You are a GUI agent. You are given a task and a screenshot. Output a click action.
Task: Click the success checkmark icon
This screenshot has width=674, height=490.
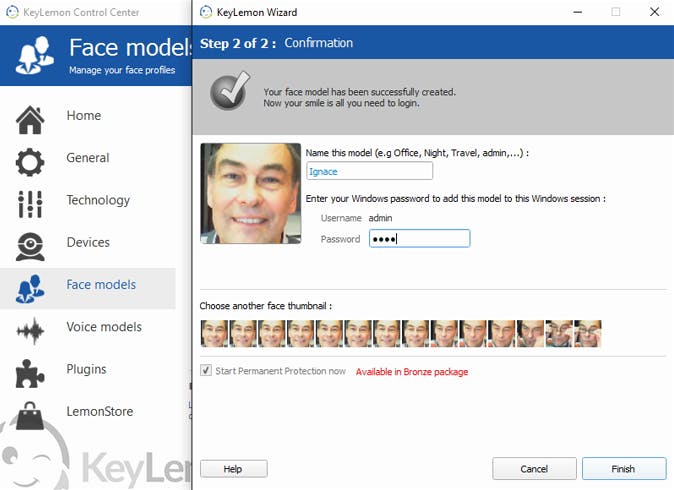[x=230, y=91]
